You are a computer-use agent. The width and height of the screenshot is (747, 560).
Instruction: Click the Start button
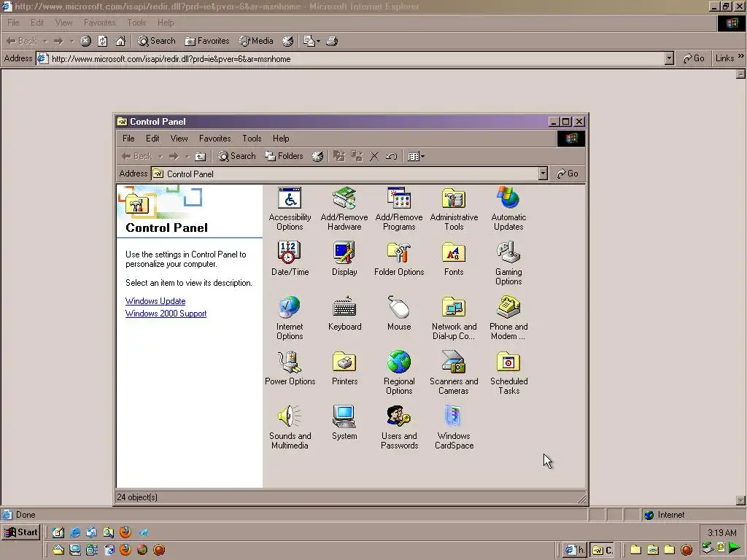[21, 532]
